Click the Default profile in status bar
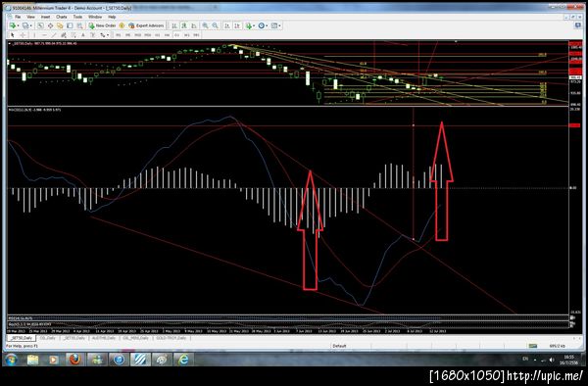 click(x=339, y=346)
